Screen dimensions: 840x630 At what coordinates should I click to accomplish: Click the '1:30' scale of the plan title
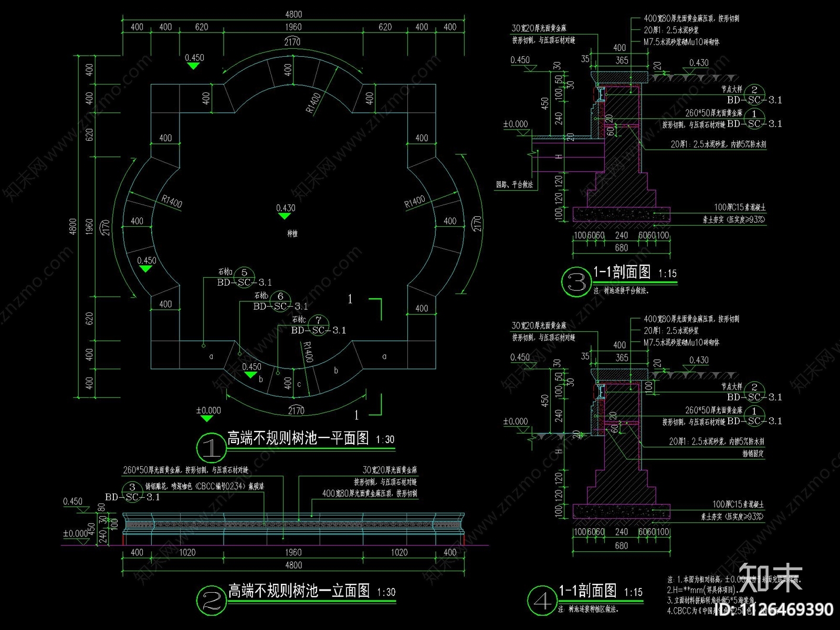point(385,439)
